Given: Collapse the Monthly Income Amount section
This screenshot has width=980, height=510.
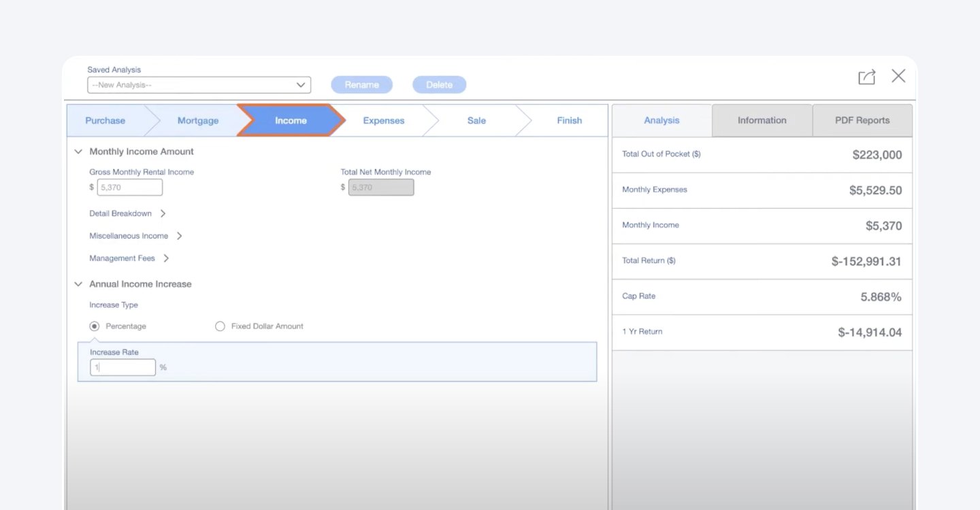Looking at the screenshot, I should (78, 152).
